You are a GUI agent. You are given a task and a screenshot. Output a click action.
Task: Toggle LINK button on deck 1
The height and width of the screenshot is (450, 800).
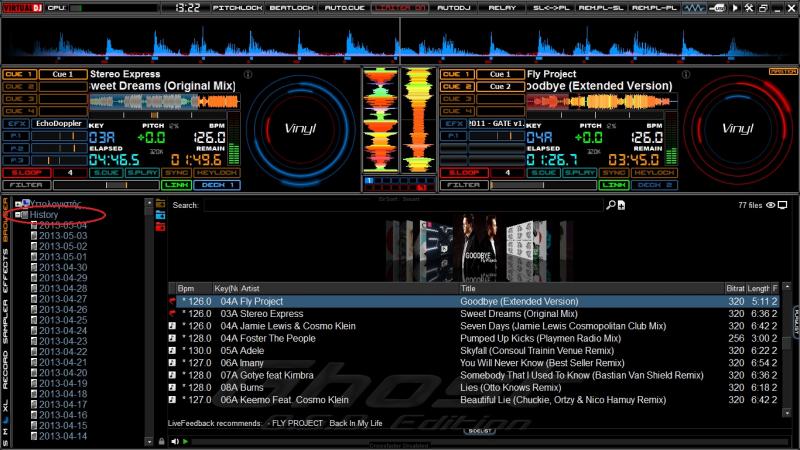click(177, 185)
